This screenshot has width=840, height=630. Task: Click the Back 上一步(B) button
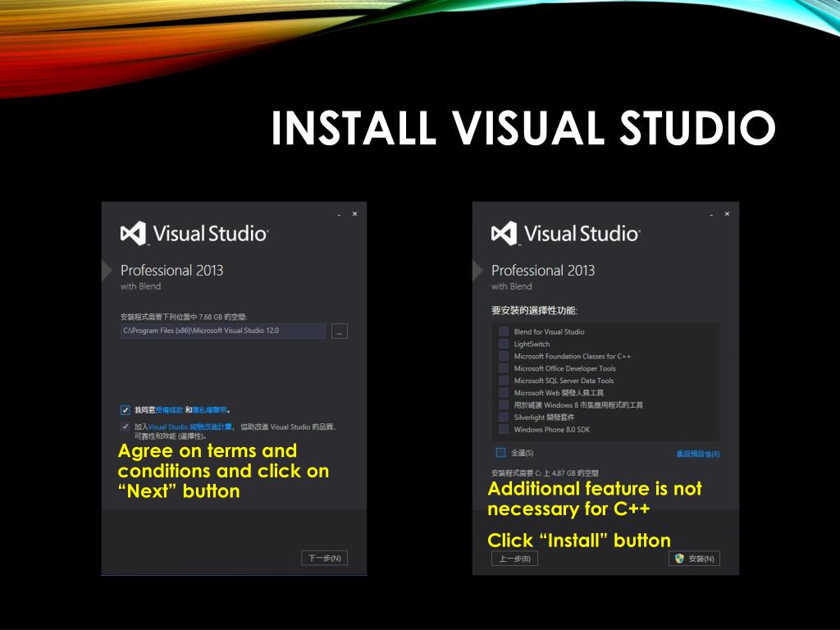point(515,559)
